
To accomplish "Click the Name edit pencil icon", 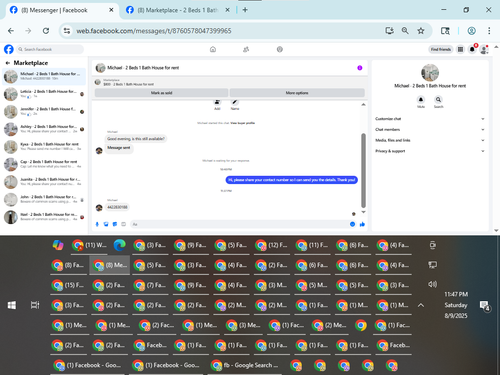I will (235, 102).
